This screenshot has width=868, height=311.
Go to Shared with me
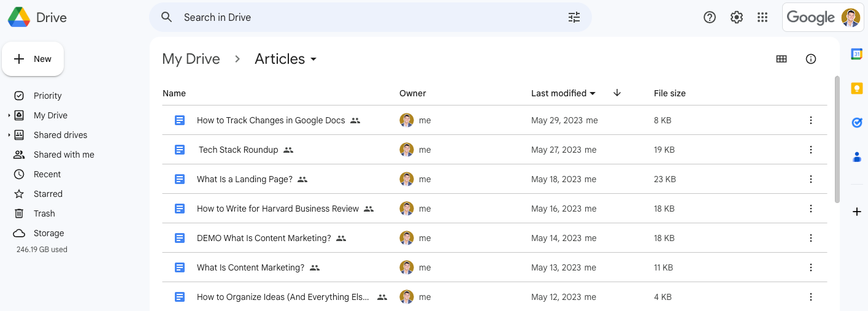pos(64,155)
